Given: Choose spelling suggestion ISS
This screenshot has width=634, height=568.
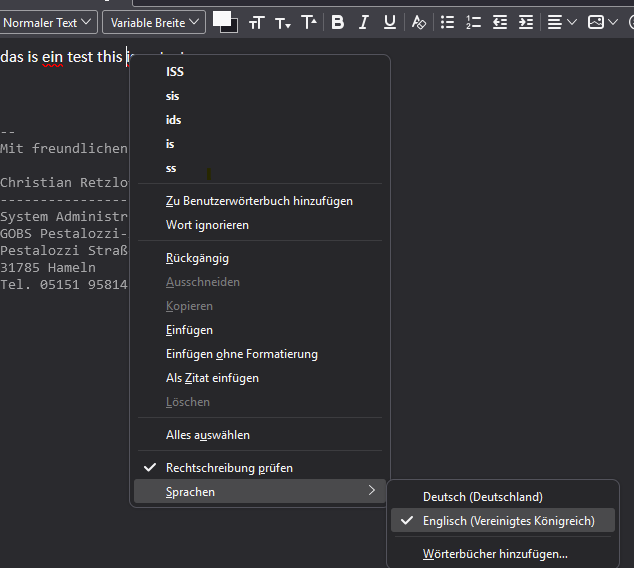Looking at the screenshot, I should coord(260,72).
